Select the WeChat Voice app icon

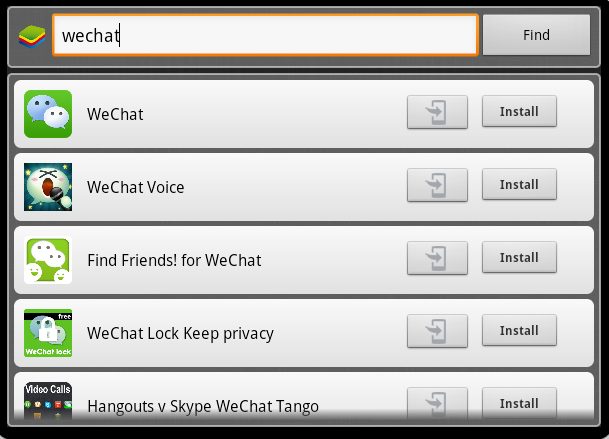tap(48, 187)
